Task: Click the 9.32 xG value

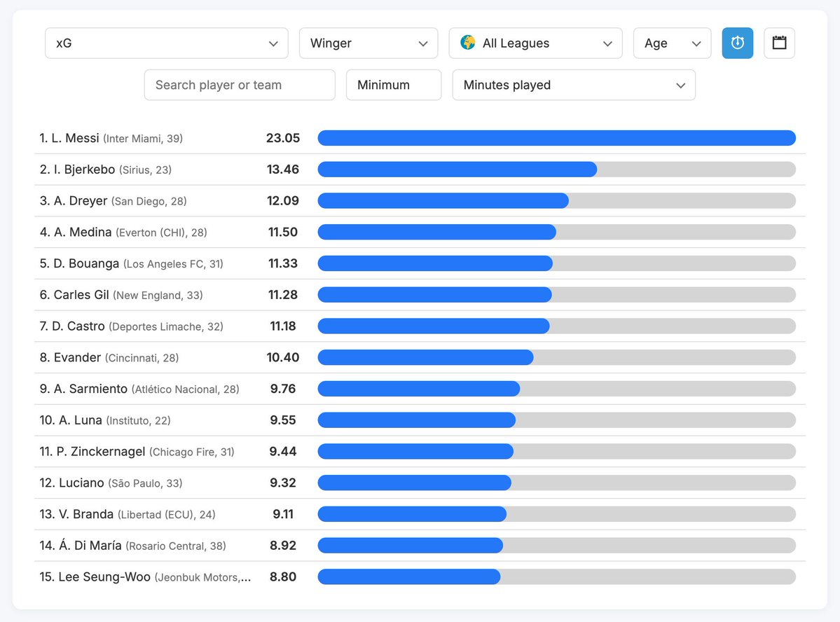Action: [x=283, y=483]
